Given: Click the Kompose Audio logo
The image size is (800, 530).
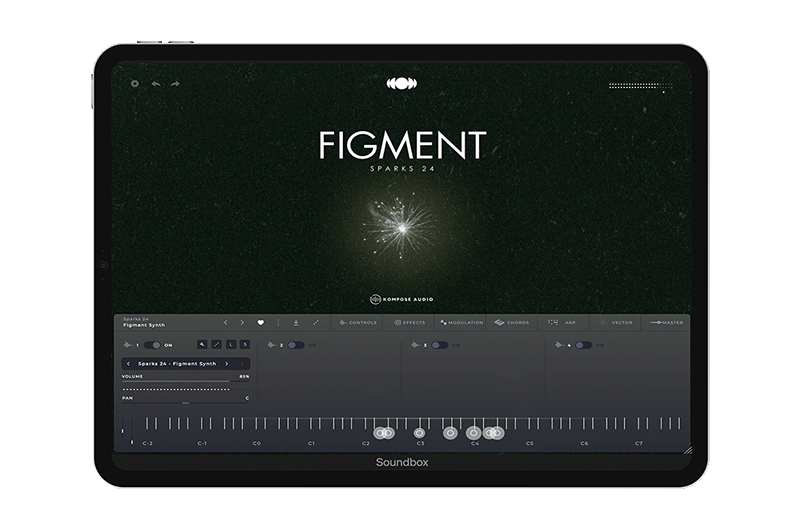Looking at the screenshot, I should tap(402, 299).
